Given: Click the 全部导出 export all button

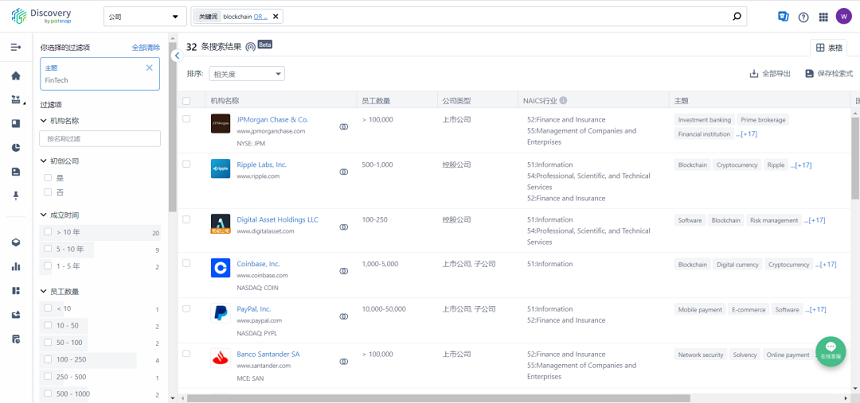Looking at the screenshot, I should pyautogui.click(x=770, y=74).
